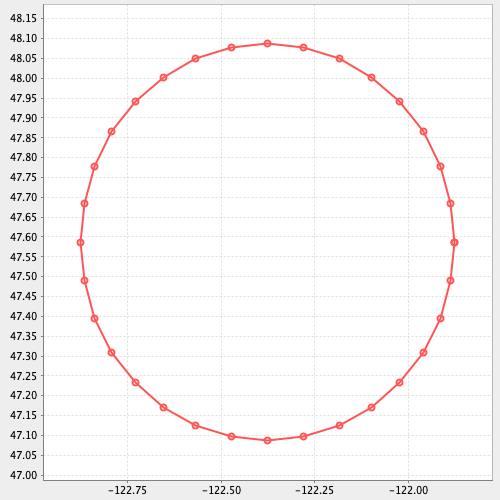
Task: Click the bottommost circle marker of the ring
Action: pos(267,440)
